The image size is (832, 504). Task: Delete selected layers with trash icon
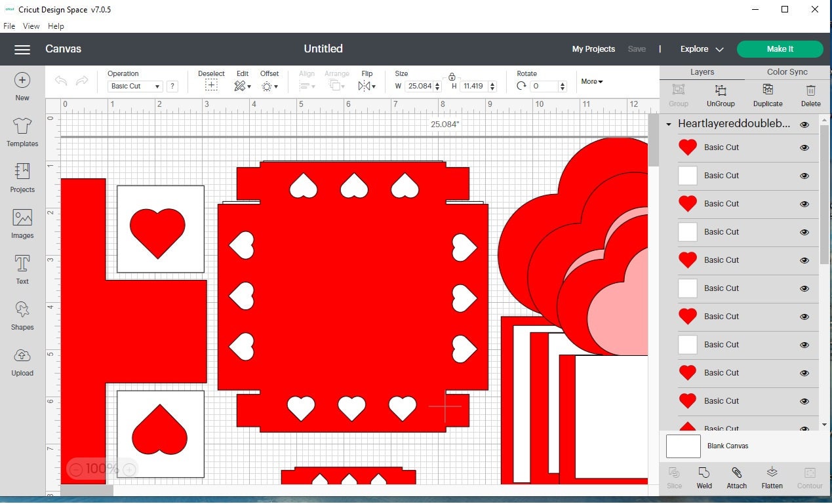[810, 95]
